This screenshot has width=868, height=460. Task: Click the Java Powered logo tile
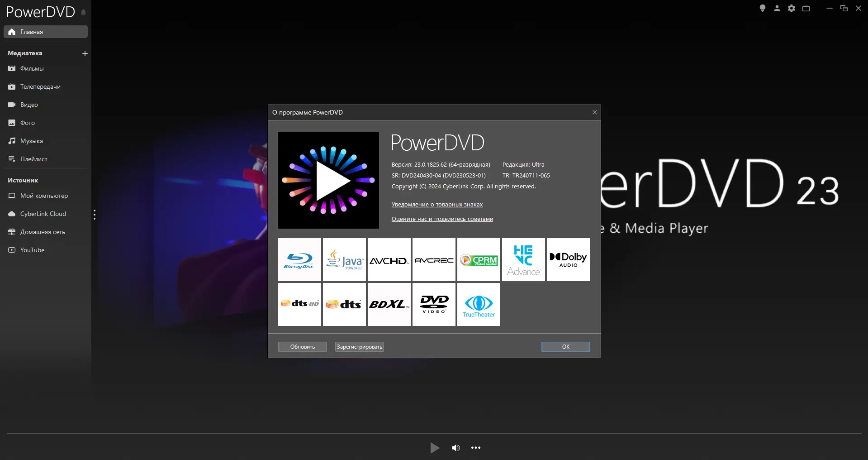point(344,260)
